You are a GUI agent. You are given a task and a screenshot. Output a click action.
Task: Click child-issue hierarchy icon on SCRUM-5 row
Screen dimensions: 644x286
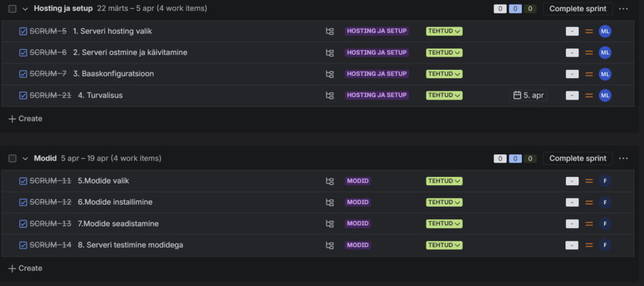[330, 31]
